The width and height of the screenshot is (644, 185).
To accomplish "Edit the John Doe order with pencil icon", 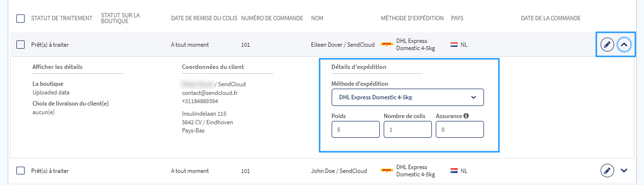I will tap(607, 171).
